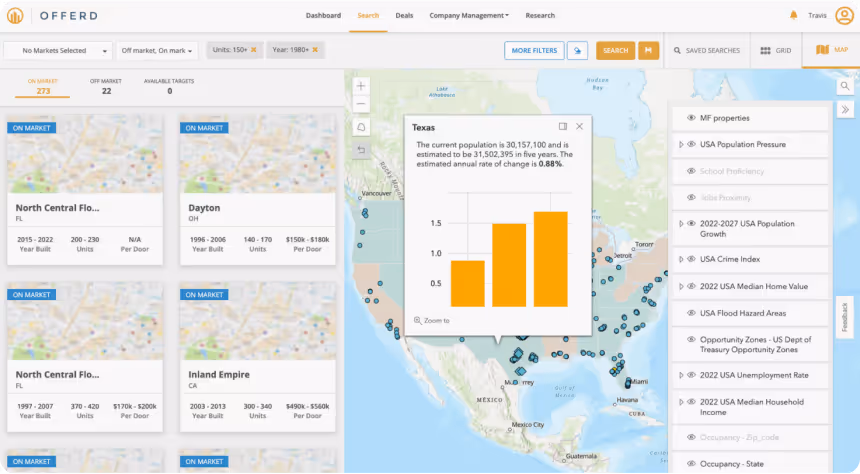
Task: Switch to the On Market 273 tab
Action: coord(43,87)
